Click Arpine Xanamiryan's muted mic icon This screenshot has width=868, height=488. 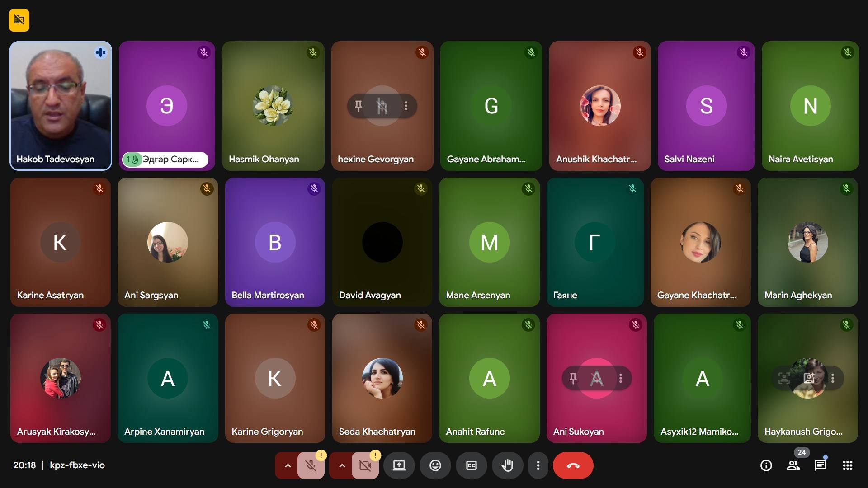[207, 325]
